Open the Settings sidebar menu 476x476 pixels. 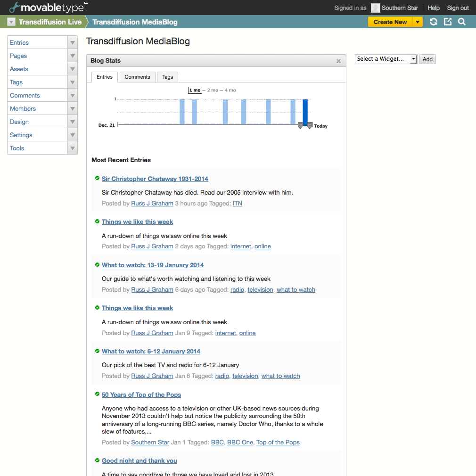(37, 135)
